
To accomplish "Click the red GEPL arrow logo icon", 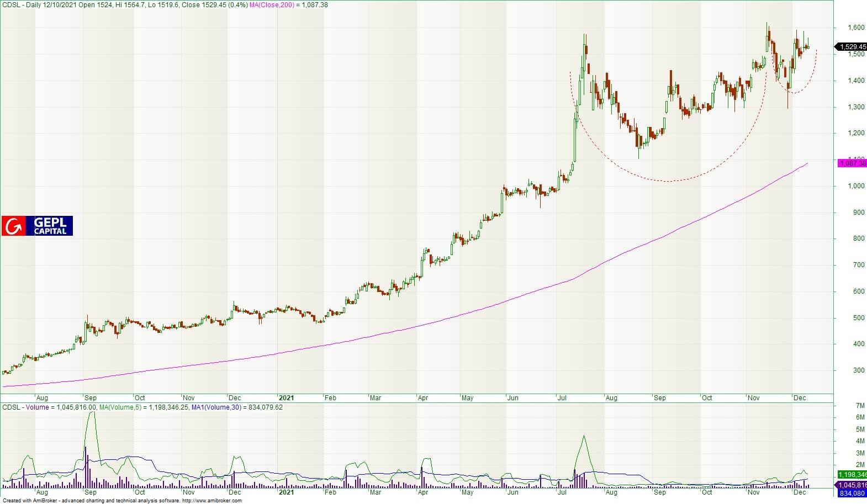I will pos(13,226).
